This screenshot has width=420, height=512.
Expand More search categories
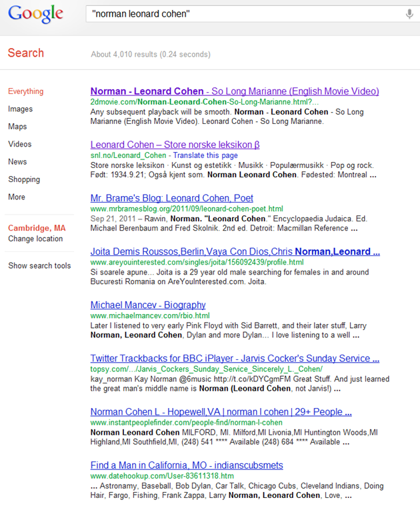pos(17,197)
